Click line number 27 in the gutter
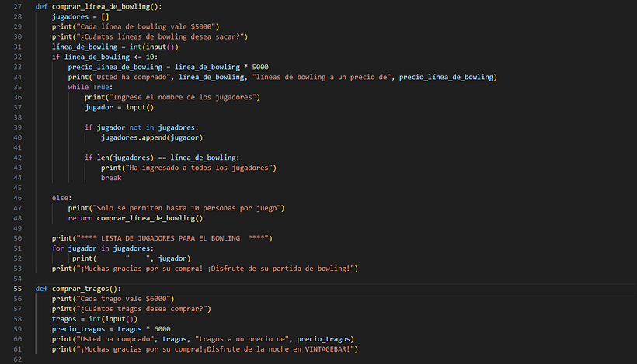This screenshot has width=637, height=364. tap(16, 6)
